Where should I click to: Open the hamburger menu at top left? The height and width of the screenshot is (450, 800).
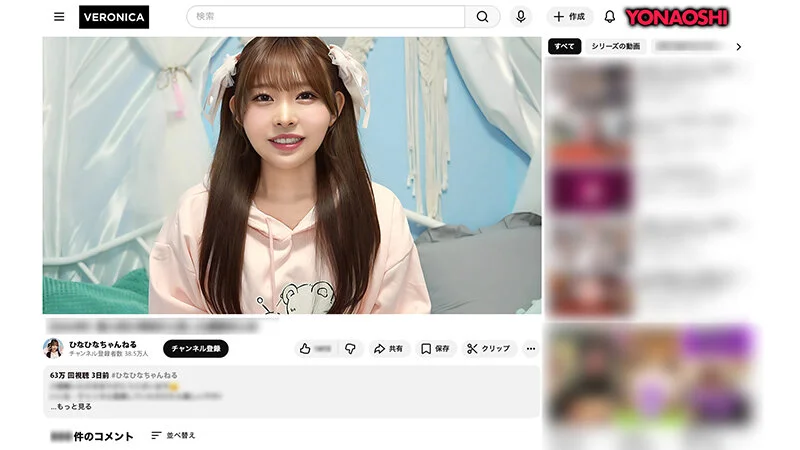coord(59,17)
